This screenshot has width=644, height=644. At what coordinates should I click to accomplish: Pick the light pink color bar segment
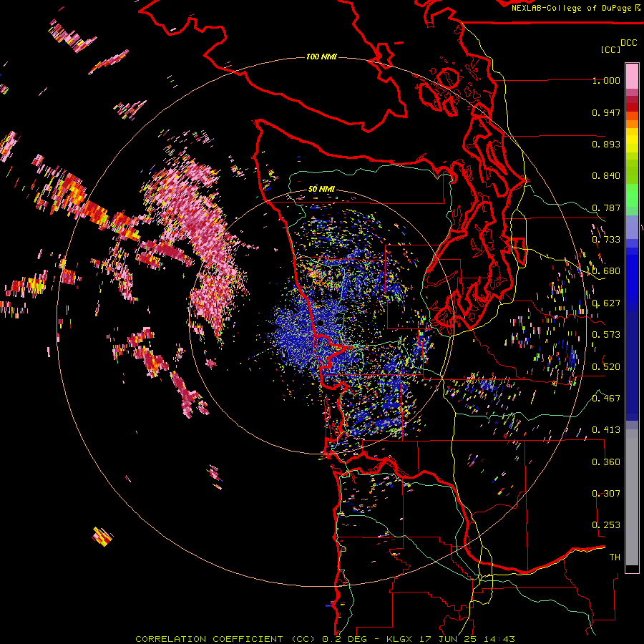[632, 76]
